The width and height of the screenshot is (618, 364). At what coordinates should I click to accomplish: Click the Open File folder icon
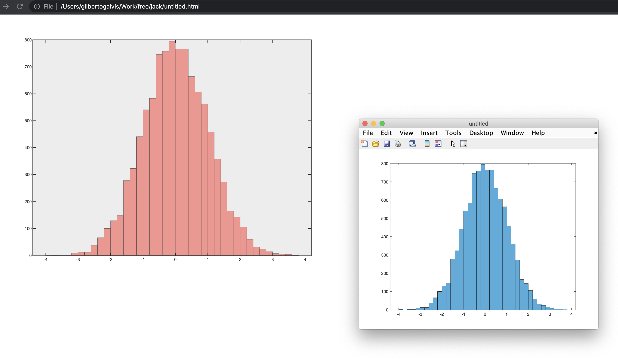point(375,144)
